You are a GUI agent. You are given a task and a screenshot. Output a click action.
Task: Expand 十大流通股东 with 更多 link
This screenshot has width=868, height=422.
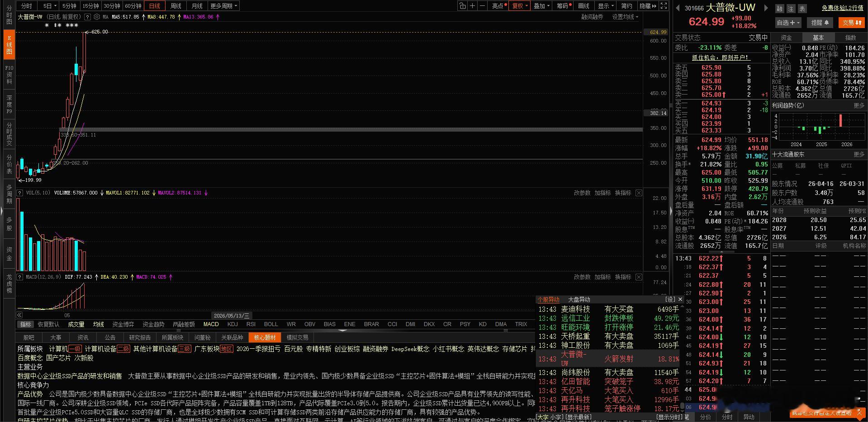tap(859, 154)
